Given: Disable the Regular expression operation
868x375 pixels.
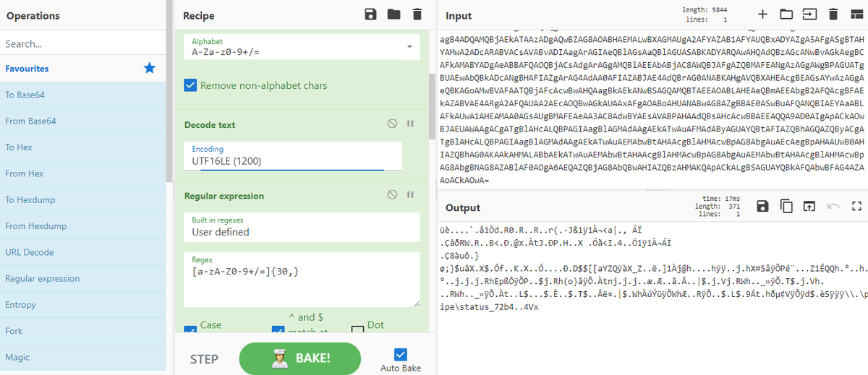Looking at the screenshot, I should [x=392, y=195].
